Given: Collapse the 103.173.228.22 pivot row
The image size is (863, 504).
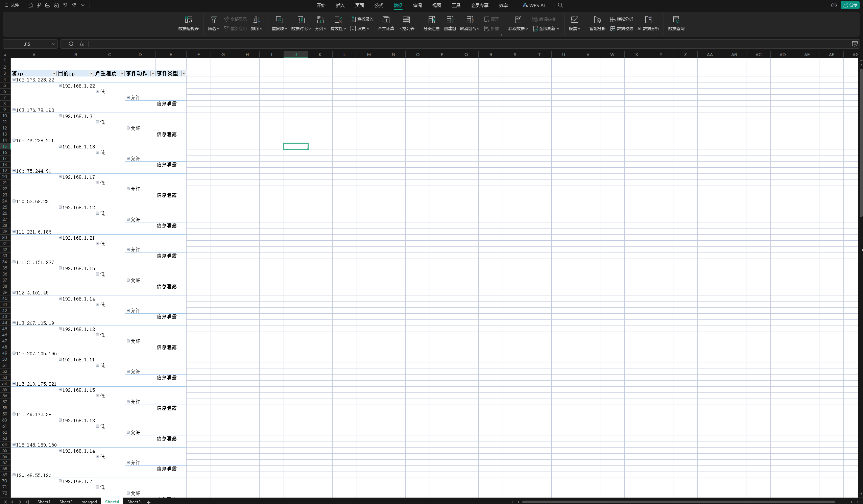Looking at the screenshot, I should (x=14, y=79).
